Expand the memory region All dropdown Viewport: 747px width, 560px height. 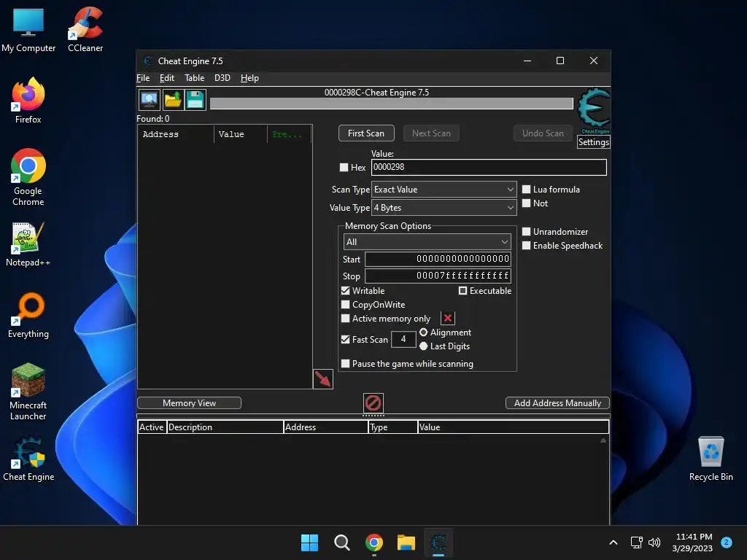(x=427, y=242)
